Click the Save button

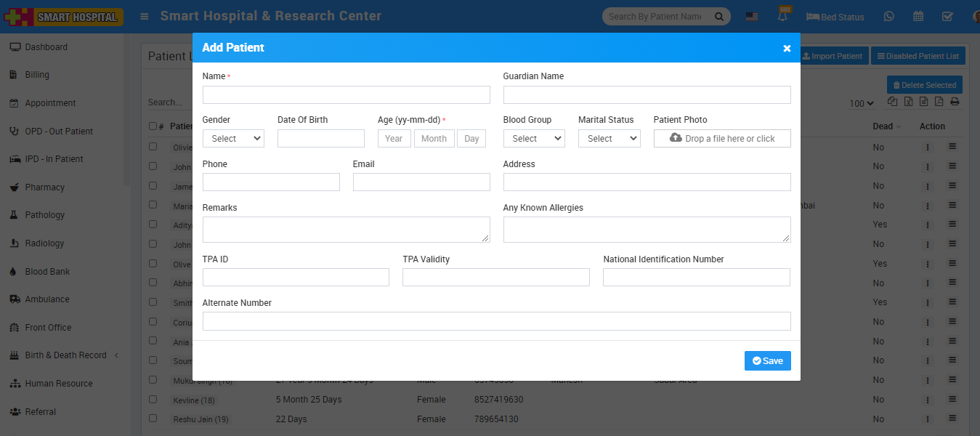tap(767, 361)
